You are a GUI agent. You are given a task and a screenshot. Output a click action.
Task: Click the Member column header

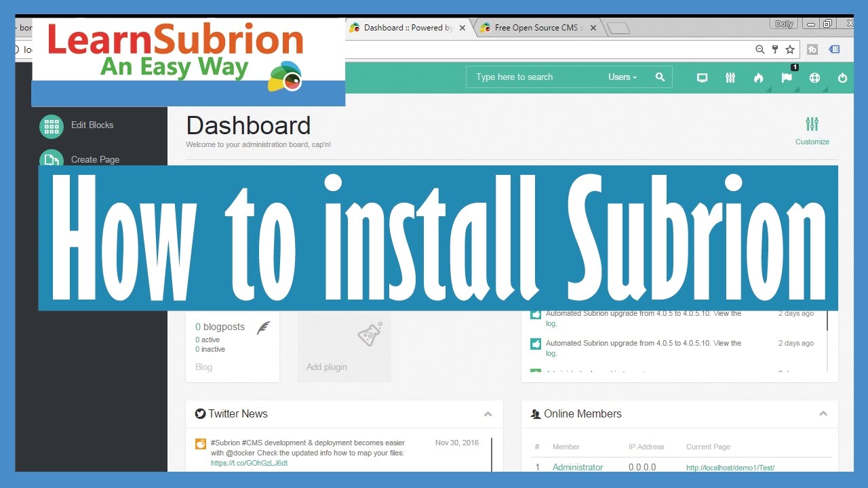(566, 447)
